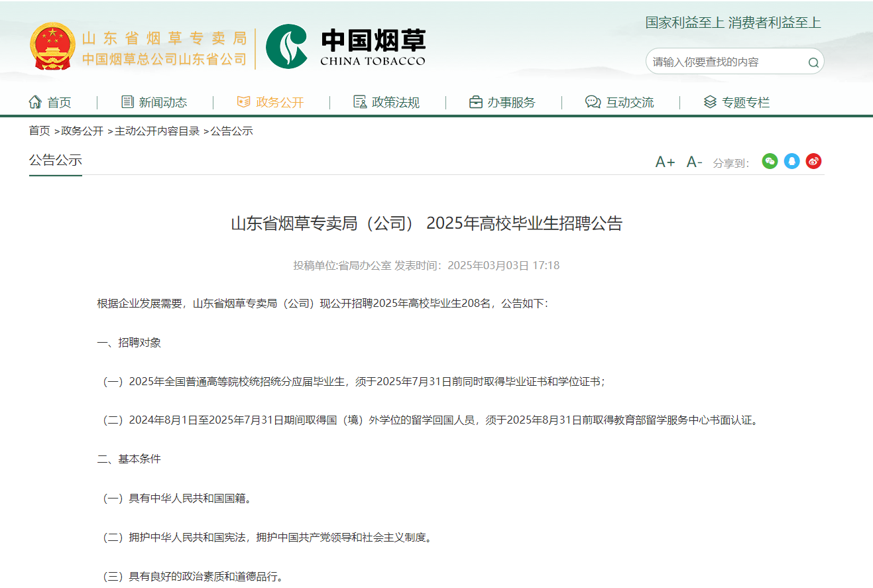Click the national emblem logo

click(x=52, y=46)
